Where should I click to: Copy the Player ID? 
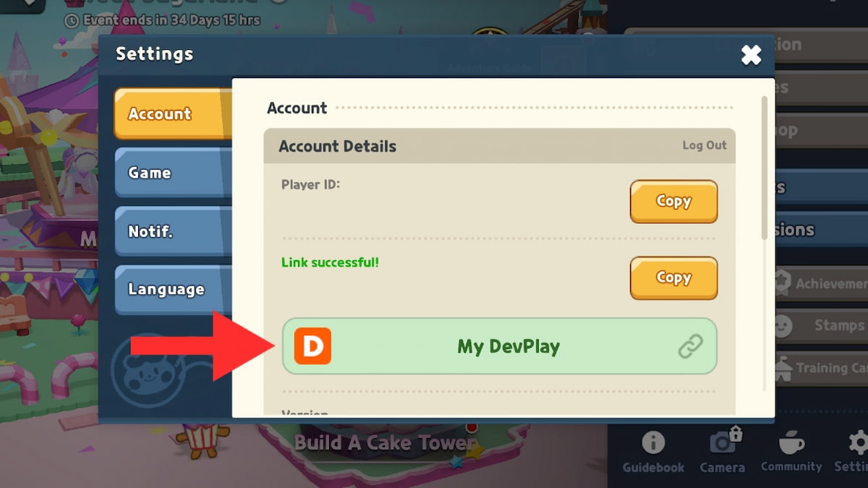(673, 202)
